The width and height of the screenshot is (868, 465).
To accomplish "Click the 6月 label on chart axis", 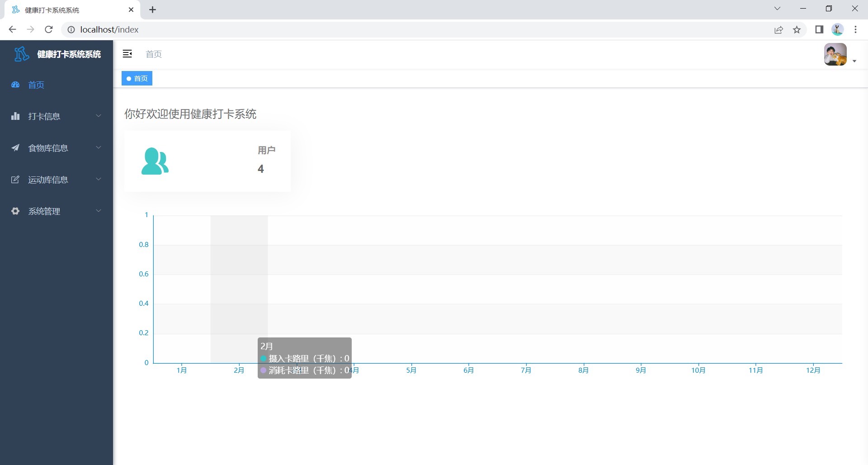I will (x=469, y=370).
